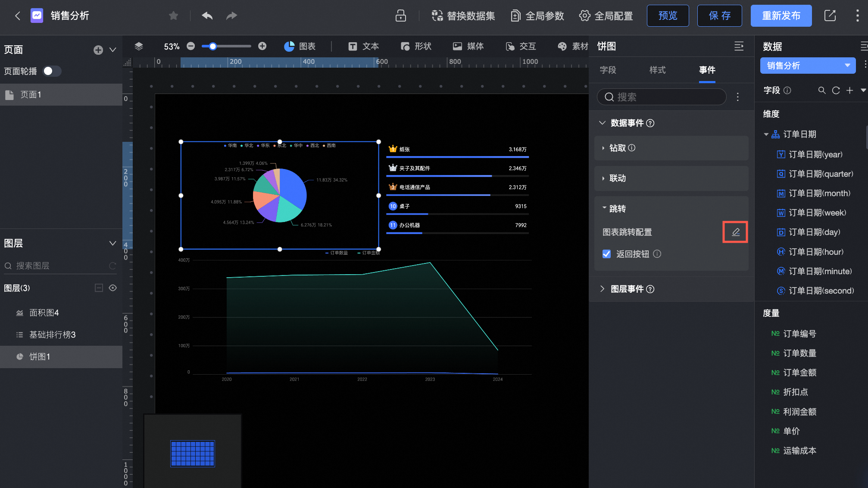Screen dimensions: 868x488
Task: Search fields with magnifier icon
Action: [x=822, y=90]
